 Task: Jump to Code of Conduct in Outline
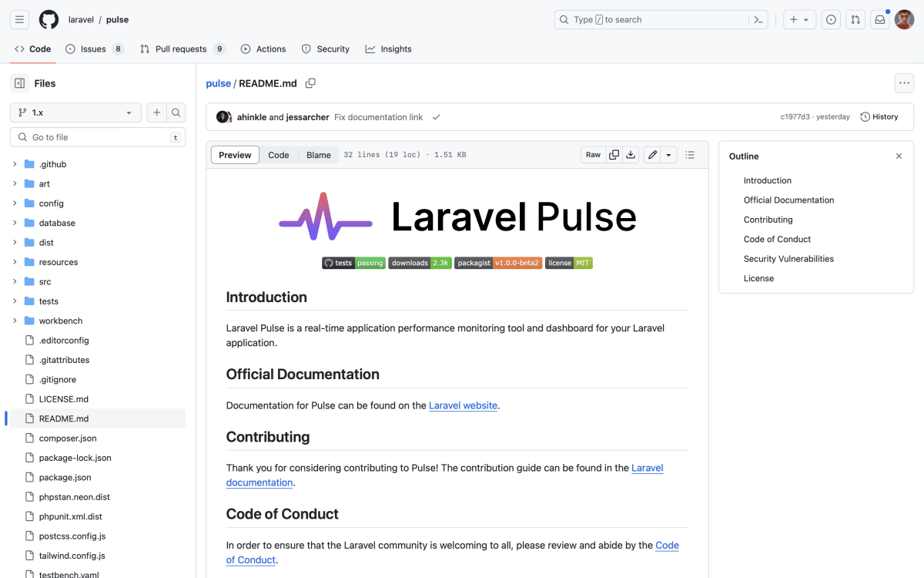tap(777, 239)
